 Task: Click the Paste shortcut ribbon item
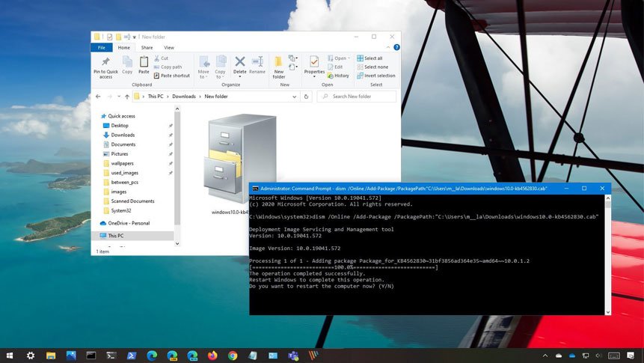172,76
